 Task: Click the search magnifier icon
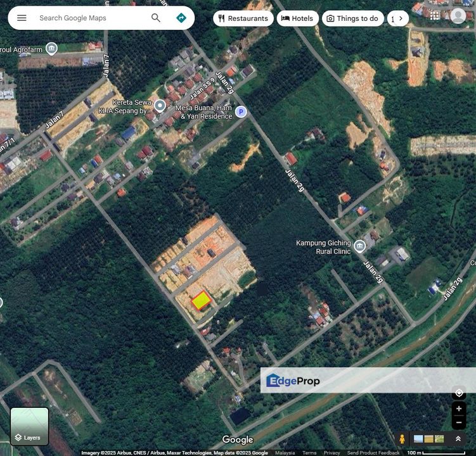[156, 18]
